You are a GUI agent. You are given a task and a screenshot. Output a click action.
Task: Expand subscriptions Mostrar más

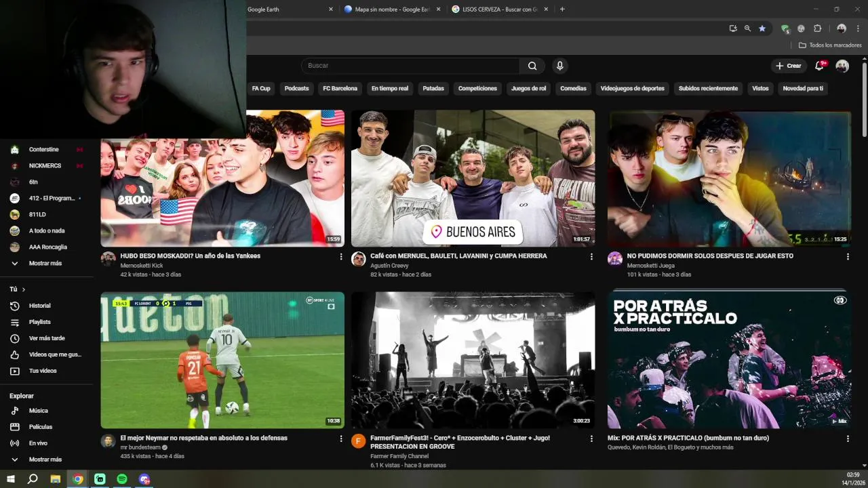pyautogui.click(x=46, y=263)
